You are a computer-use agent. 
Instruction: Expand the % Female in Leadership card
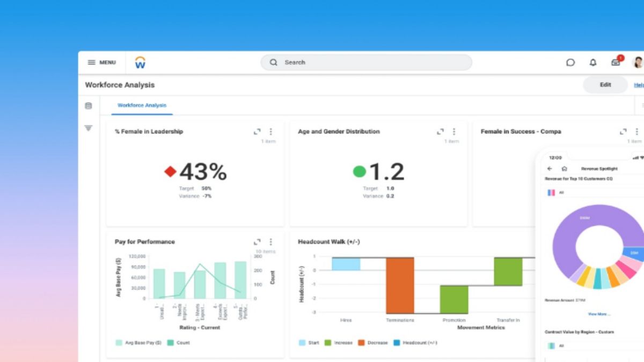point(257,131)
